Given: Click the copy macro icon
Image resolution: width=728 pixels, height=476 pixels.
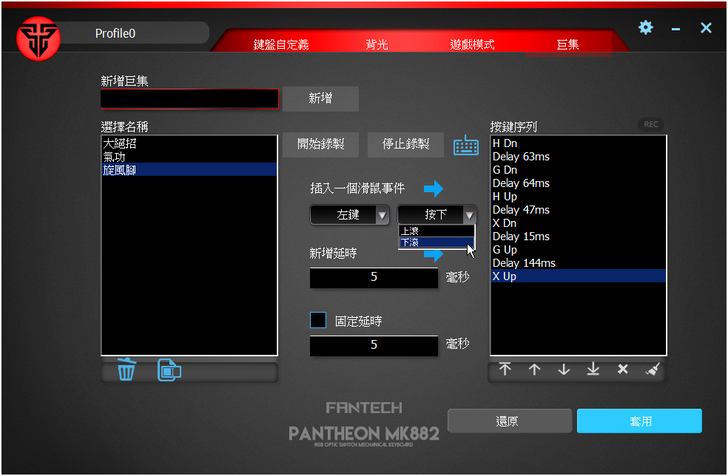Looking at the screenshot, I should tap(169, 370).
